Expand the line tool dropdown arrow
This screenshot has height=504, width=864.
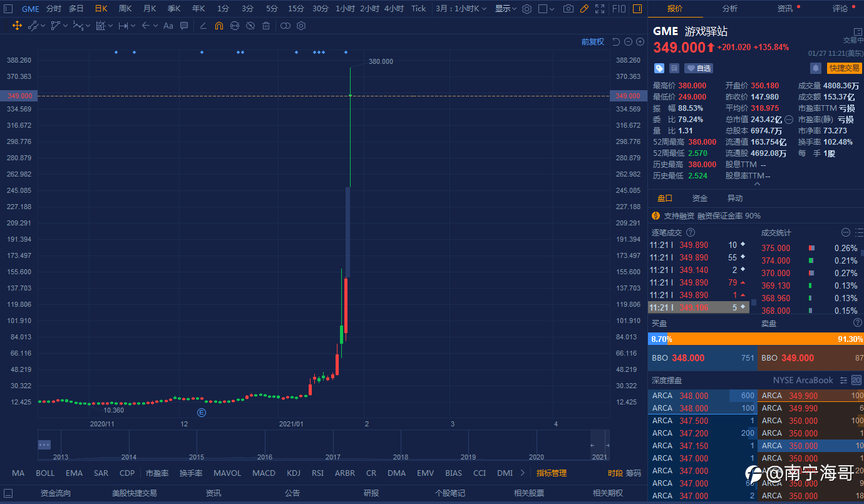click(43, 26)
